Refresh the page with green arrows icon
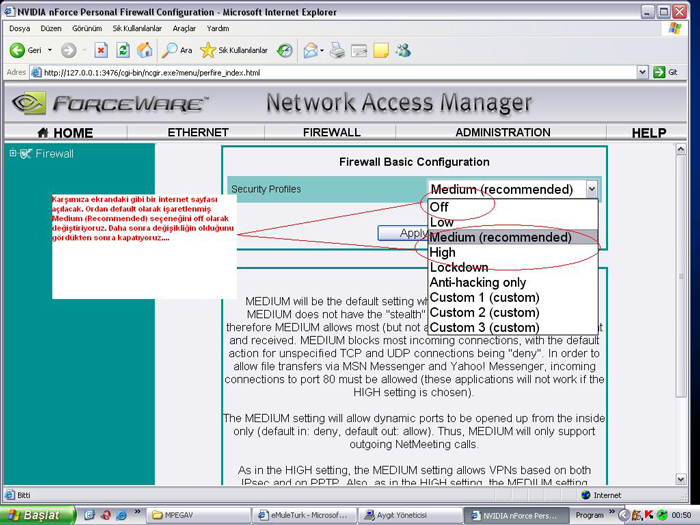 tap(123, 50)
